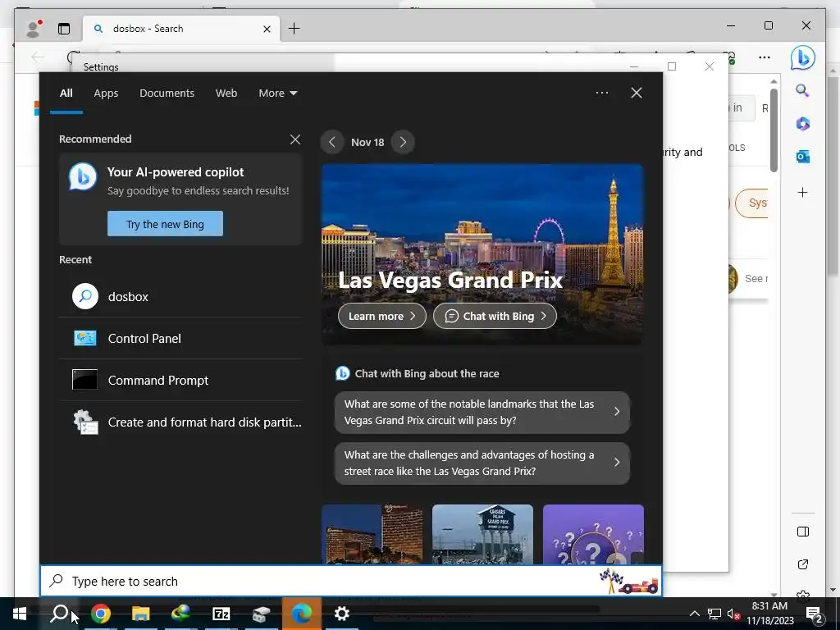Expand the More dropdown in search
This screenshot has height=630, width=840.
(x=277, y=94)
